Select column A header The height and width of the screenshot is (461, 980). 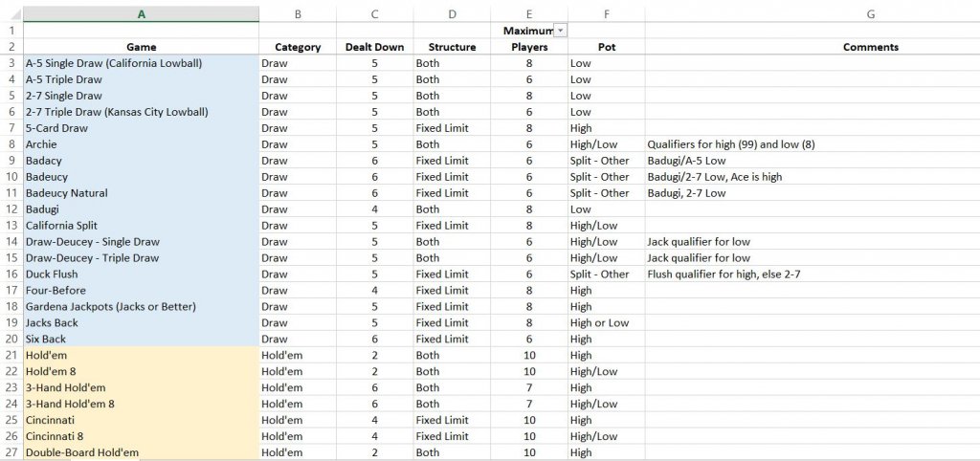pyautogui.click(x=141, y=14)
